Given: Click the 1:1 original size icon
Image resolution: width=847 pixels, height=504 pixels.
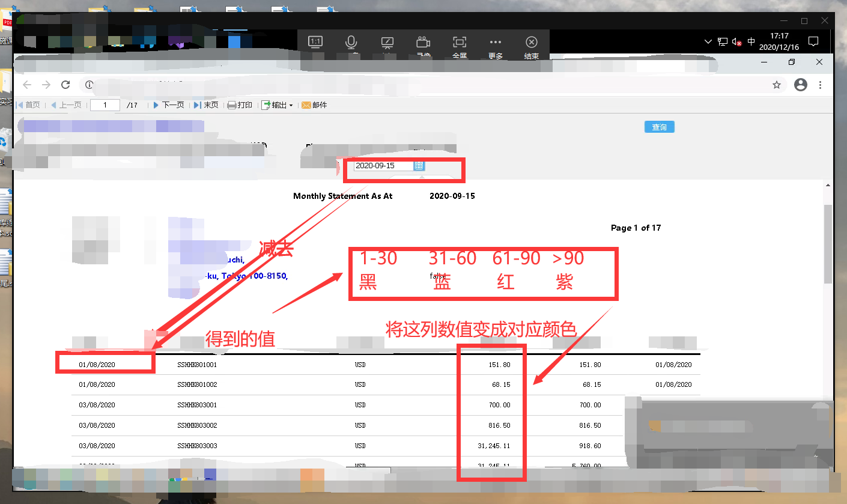Looking at the screenshot, I should coord(315,42).
